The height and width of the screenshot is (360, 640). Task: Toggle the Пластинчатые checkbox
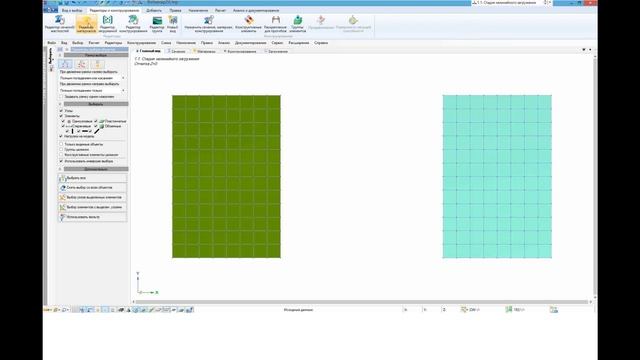coord(96,121)
